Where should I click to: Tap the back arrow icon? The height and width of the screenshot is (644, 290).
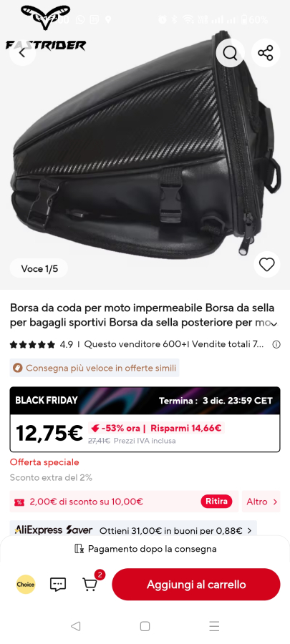tap(22, 52)
